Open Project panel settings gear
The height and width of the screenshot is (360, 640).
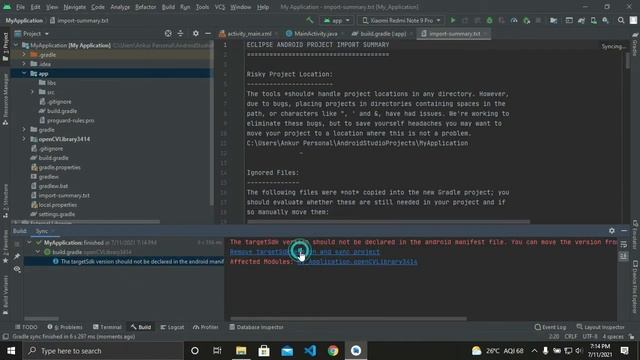(x=196, y=33)
